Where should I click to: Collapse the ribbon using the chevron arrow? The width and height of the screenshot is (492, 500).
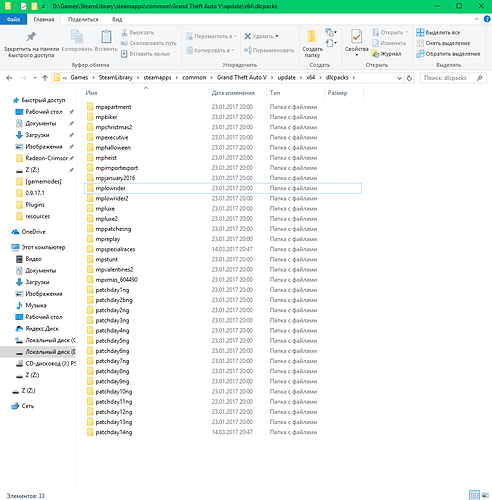pyautogui.click(x=476, y=19)
